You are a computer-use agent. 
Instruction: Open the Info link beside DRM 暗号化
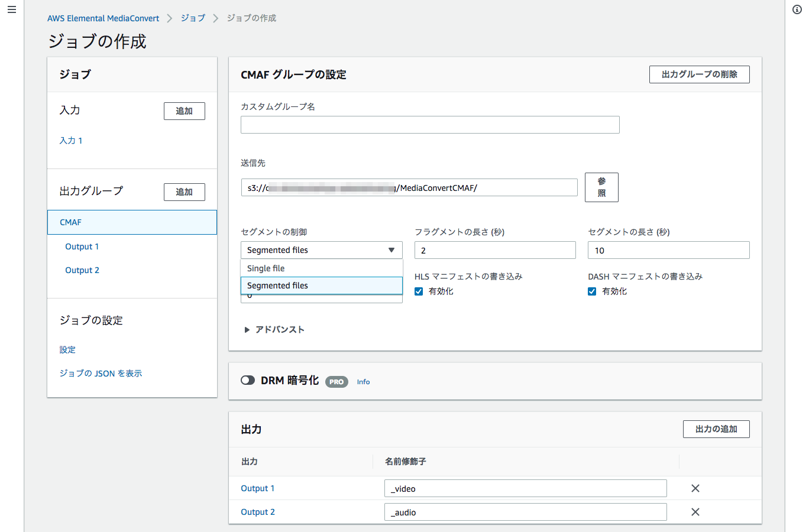click(363, 382)
